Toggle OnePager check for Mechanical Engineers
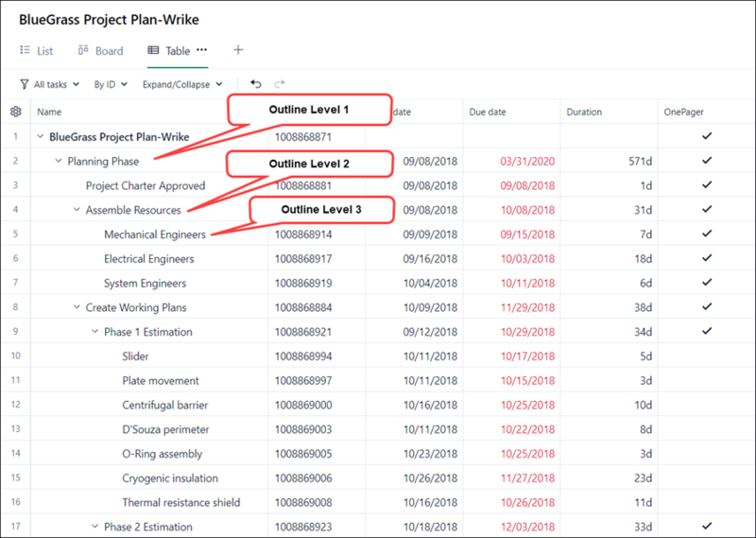Viewport: 756px width, 538px height. click(x=707, y=234)
